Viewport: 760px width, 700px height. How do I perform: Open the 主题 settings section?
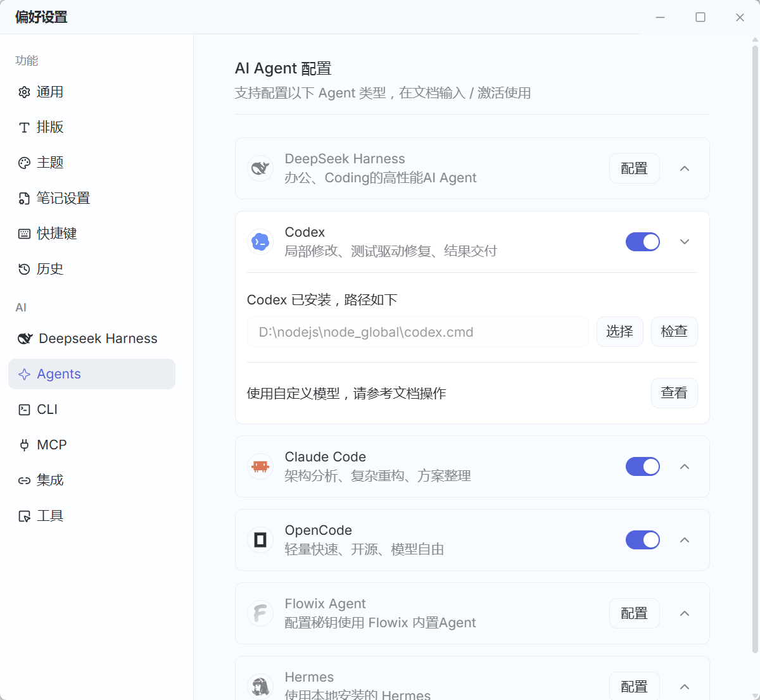click(92, 163)
